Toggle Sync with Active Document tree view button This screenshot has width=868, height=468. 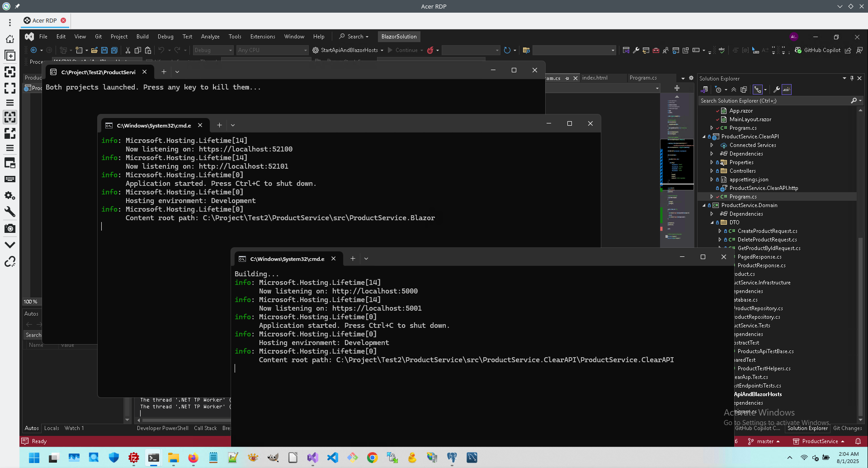click(758, 90)
